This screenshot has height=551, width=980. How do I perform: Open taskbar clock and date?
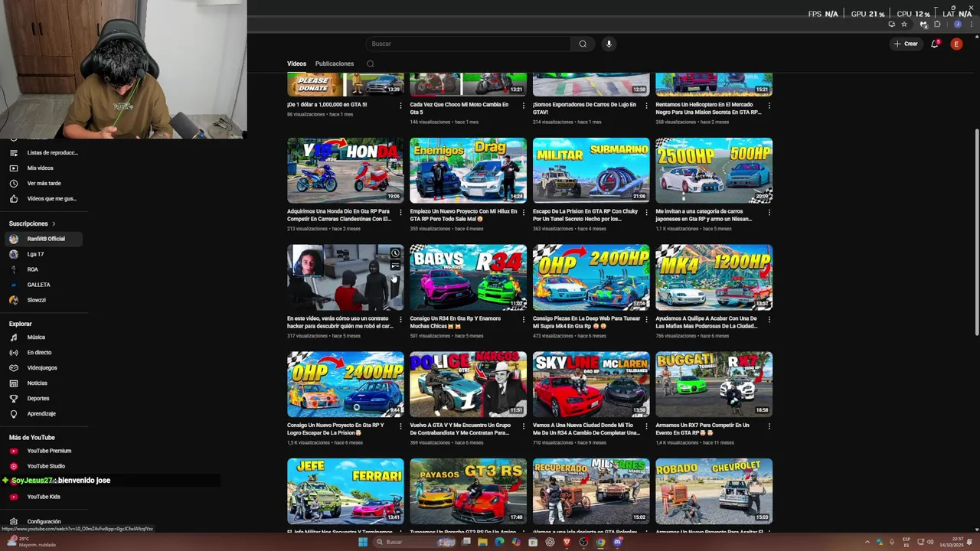(952, 542)
